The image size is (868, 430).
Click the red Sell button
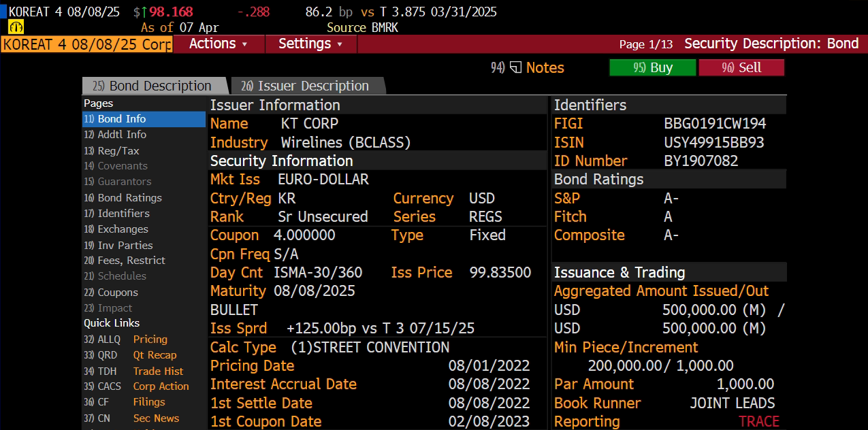pyautogui.click(x=741, y=67)
